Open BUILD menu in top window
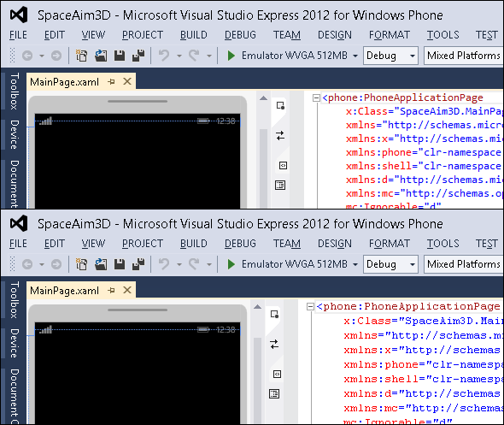The image size is (504, 425). [x=194, y=35]
